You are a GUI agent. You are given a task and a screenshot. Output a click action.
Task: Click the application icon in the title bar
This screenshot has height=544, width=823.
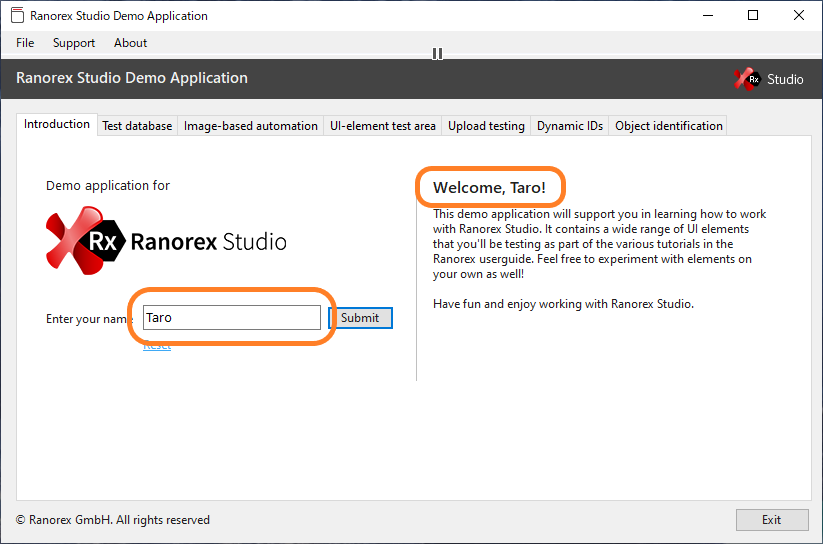[x=17, y=15]
